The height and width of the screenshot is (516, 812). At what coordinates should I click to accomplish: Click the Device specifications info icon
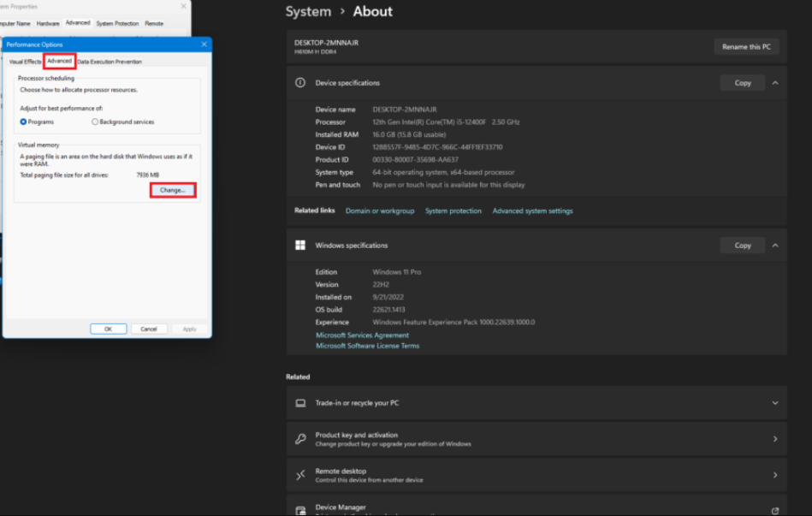point(300,83)
